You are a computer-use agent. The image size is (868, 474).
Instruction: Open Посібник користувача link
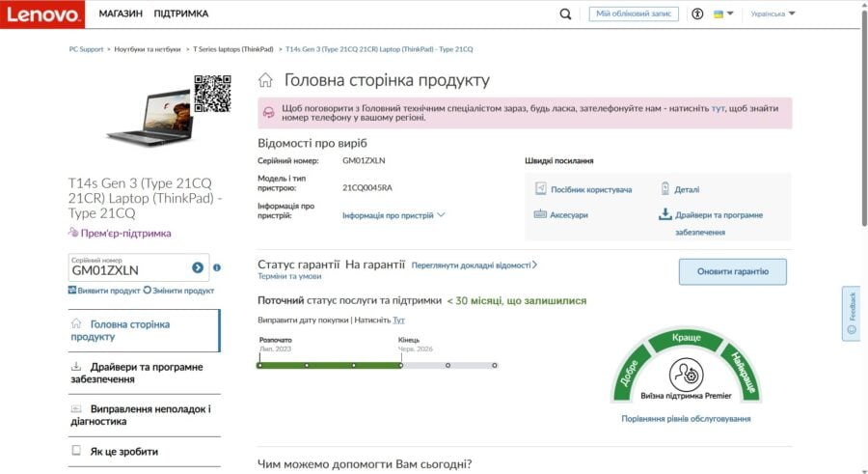(591, 189)
